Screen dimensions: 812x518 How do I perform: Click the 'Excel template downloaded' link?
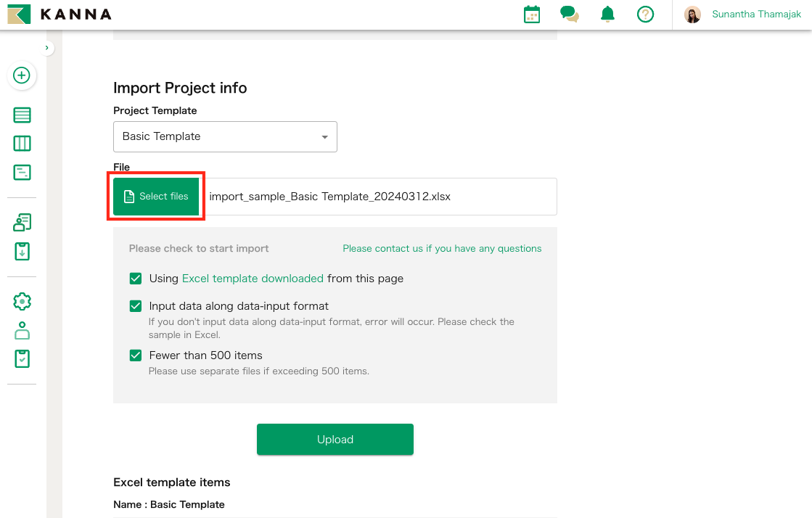(x=252, y=278)
